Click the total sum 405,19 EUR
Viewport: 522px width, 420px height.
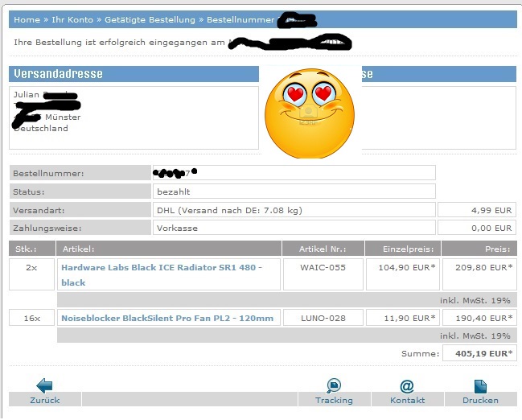483,353
